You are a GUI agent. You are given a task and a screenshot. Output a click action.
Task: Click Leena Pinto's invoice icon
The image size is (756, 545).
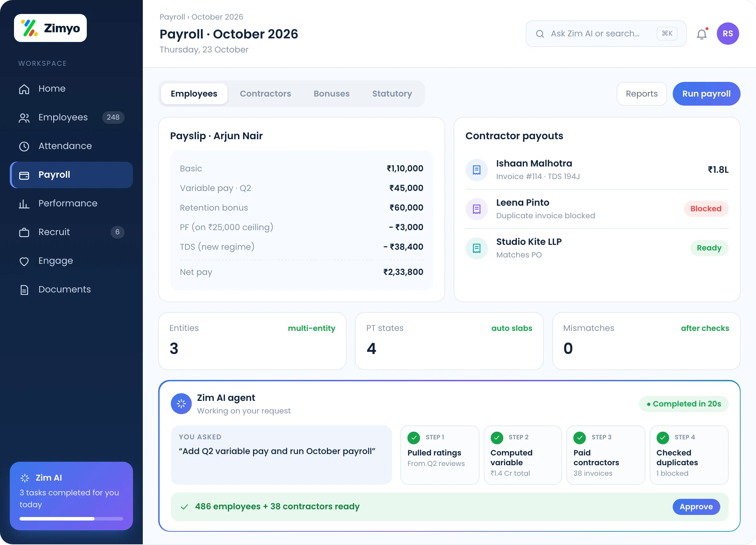click(477, 209)
